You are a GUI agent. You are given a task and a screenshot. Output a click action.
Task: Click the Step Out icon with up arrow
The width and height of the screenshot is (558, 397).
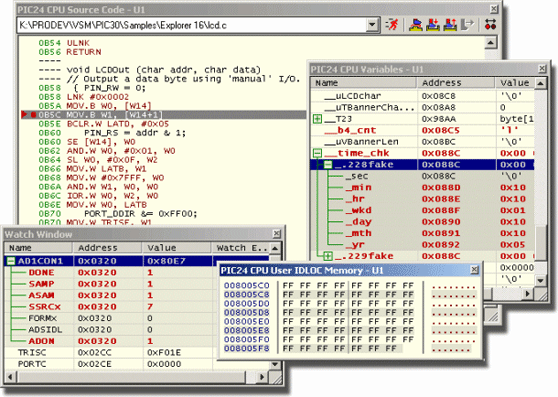pos(450,25)
